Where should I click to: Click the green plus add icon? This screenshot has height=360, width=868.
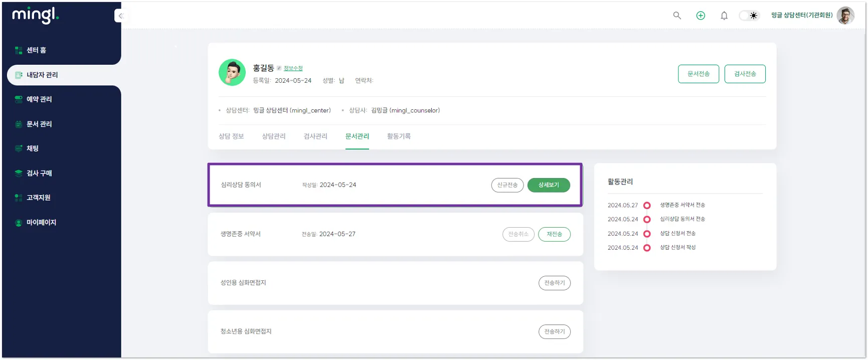pos(701,16)
